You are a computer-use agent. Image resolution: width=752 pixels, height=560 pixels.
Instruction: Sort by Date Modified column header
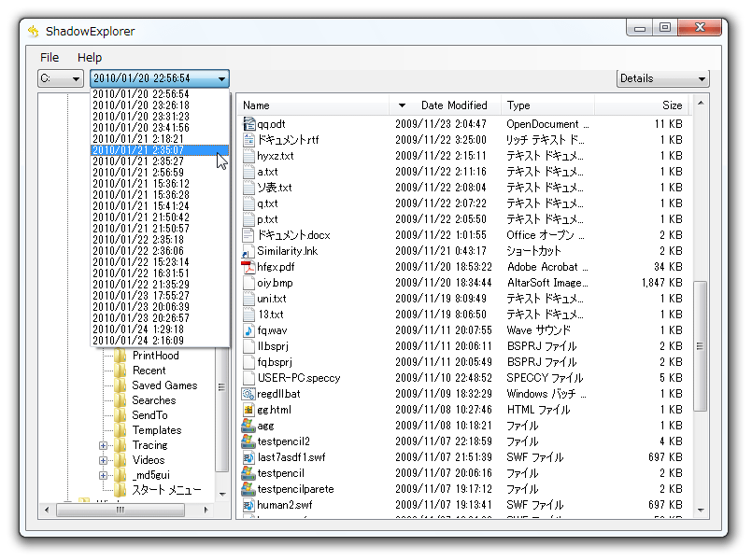pyautogui.click(x=454, y=105)
